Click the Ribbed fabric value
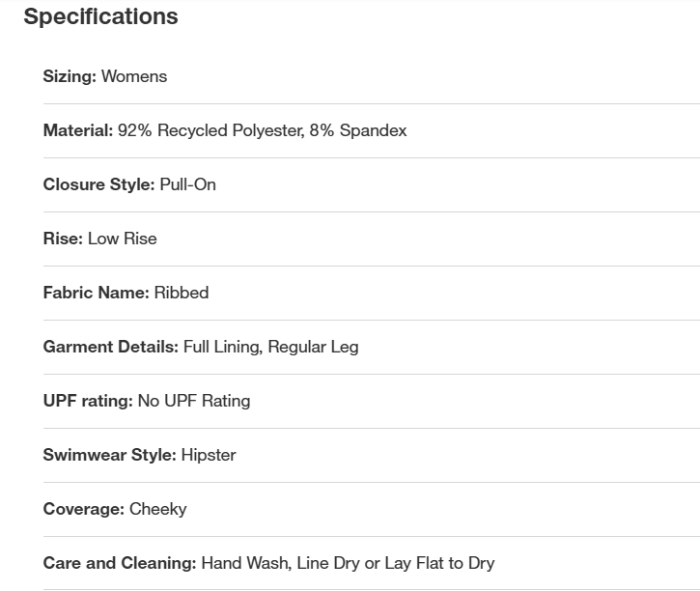The image size is (700, 591). [182, 293]
